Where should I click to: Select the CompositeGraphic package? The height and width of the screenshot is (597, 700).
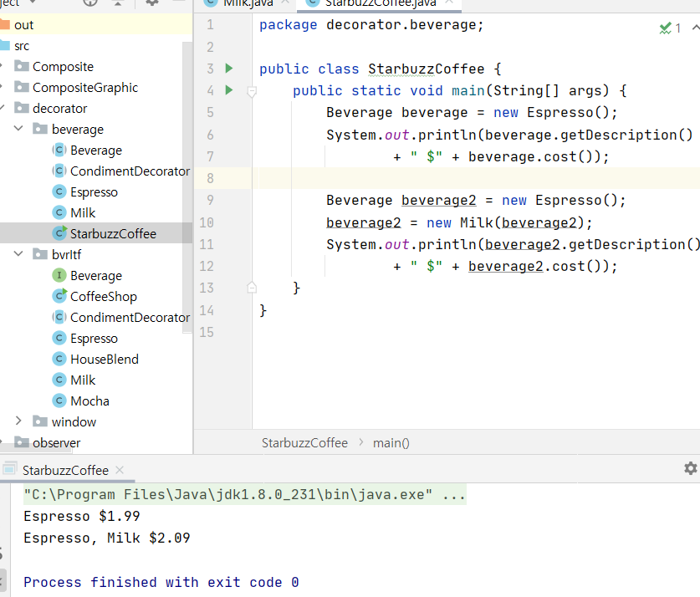(84, 88)
